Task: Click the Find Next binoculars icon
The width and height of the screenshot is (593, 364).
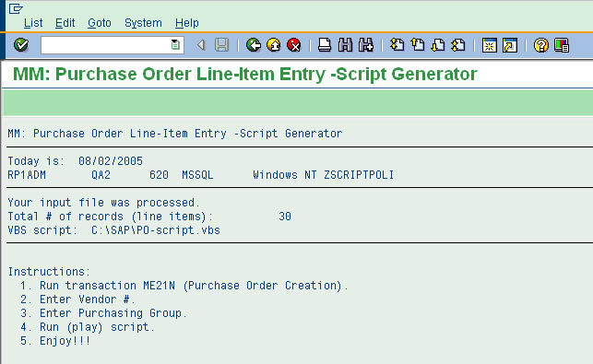Action: [366, 45]
